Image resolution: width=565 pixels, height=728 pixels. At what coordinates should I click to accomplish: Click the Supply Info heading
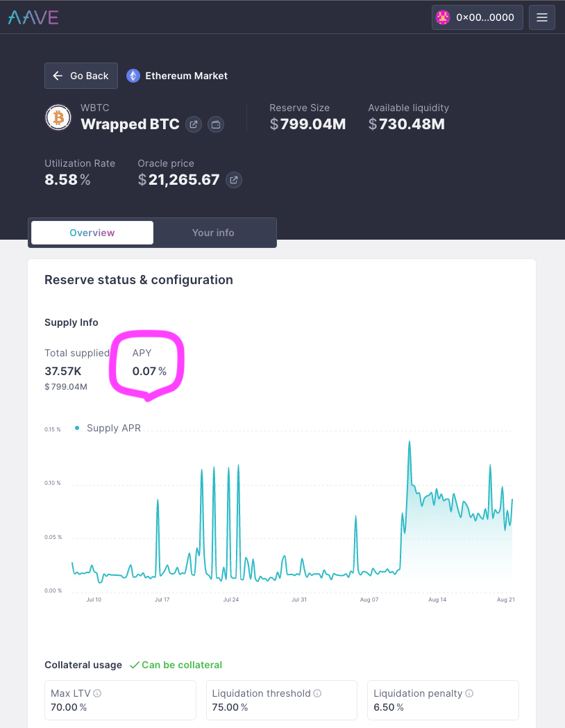(x=71, y=322)
